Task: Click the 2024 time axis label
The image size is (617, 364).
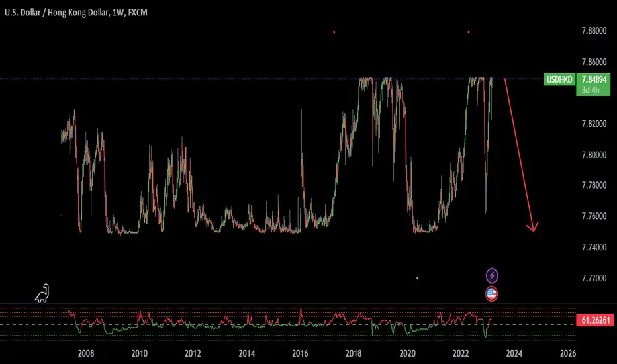Action: tap(514, 353)
